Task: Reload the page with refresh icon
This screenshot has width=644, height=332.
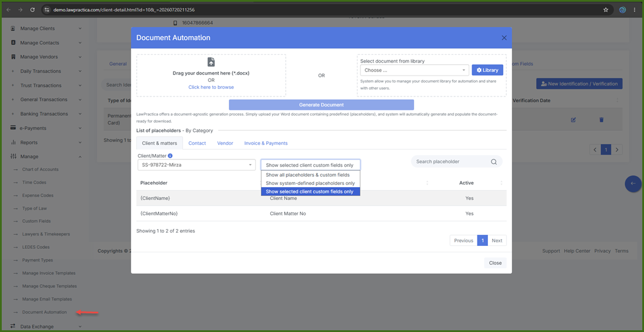Action: pyautogui.click(x=33, y=9)
